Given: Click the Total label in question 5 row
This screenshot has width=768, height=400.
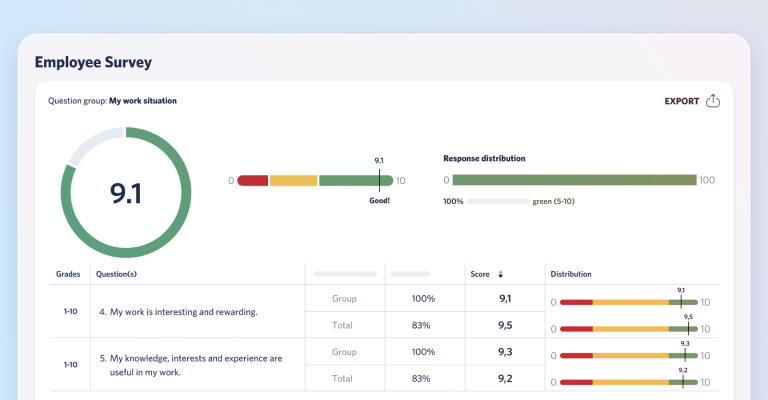Looking at the screenshot, I should pos(342,378).
